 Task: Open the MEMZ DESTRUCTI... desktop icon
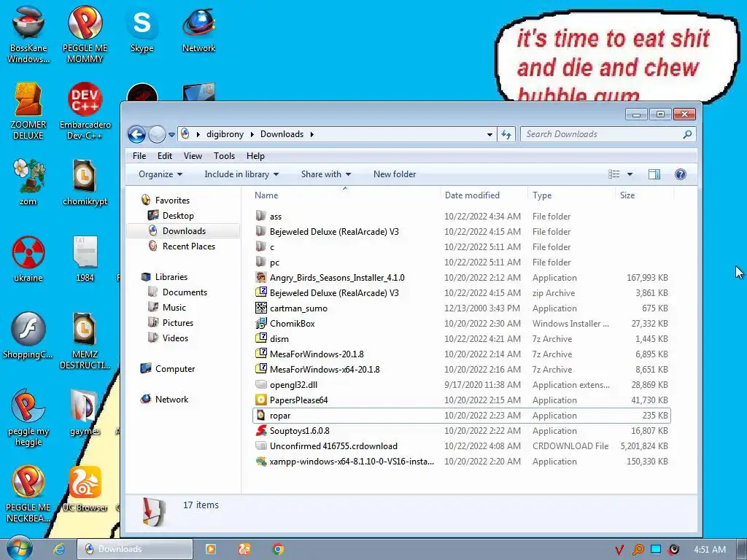[85, 341]
